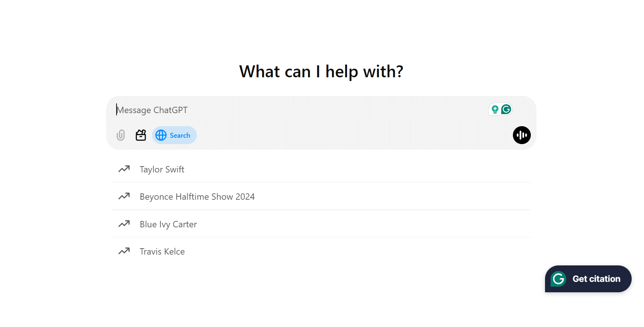644x327 pixels.
Task: Click the Search label in the blue pill
Action: (x=180, y=135)
